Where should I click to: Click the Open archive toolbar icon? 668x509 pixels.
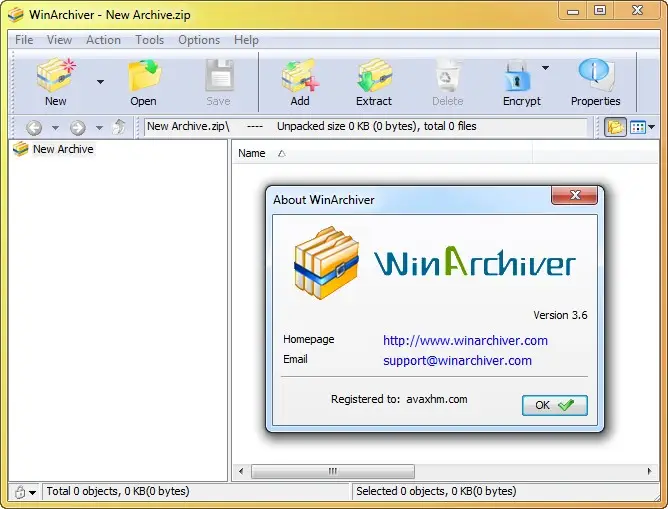click(145, 75)
